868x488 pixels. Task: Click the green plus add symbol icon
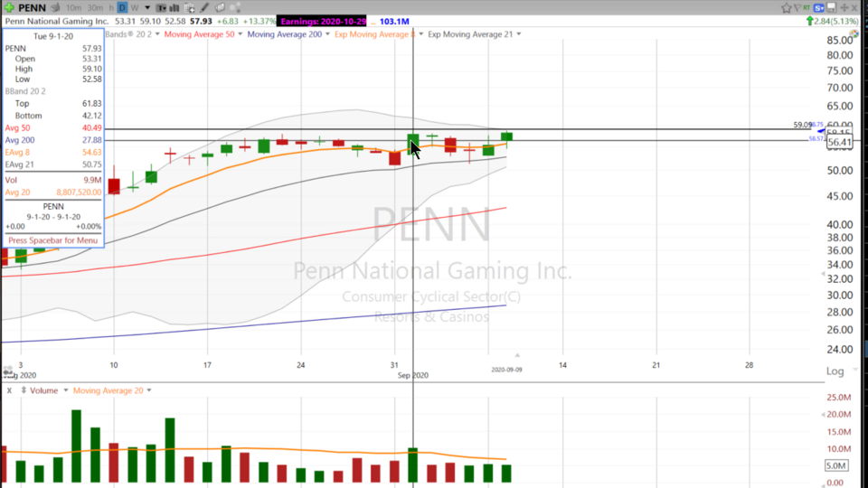(x=9, y=7)
